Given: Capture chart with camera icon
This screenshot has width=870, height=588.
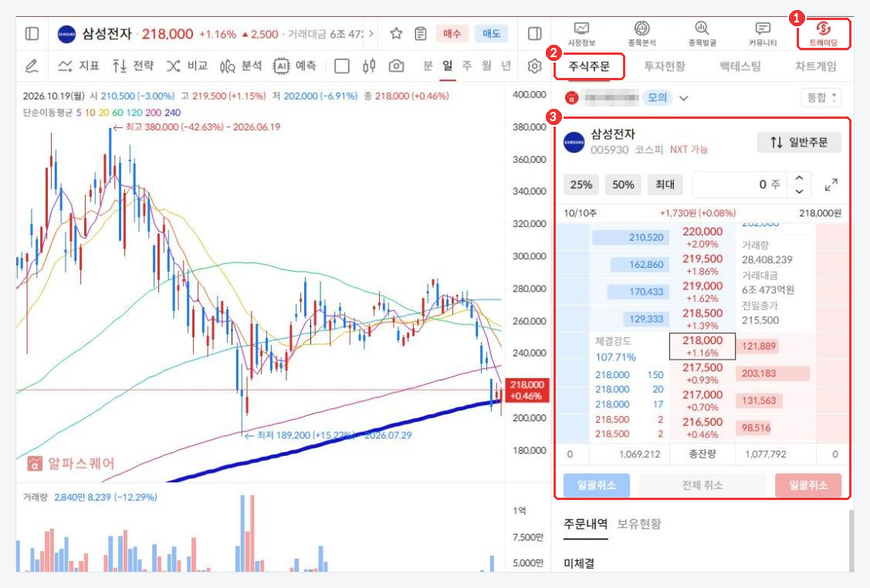Looking at the screenshot, I should (396, 66).
